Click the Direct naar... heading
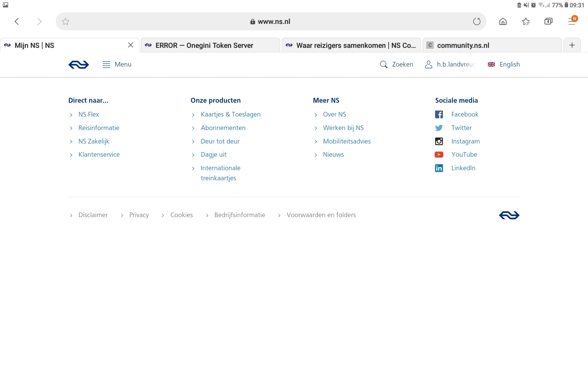 point(88,100)
